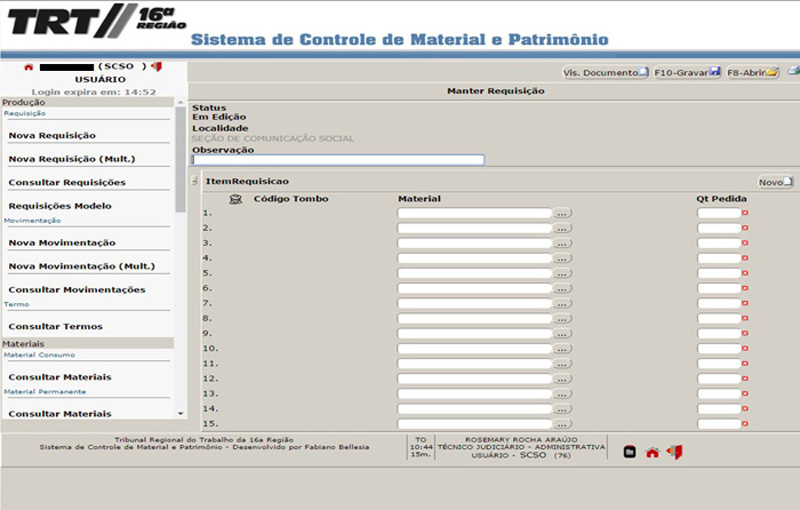Open Consultar Materiais under Material Consumo

click(x=60, y=377)
